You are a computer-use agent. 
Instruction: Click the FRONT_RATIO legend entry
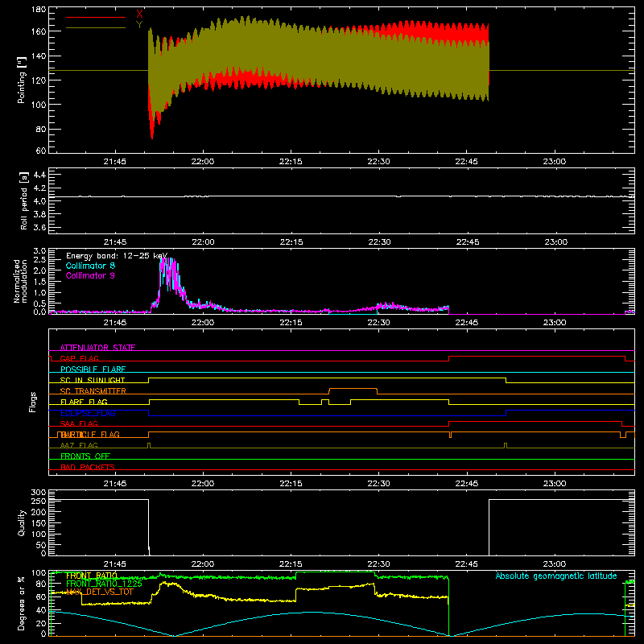click(92, 576)
